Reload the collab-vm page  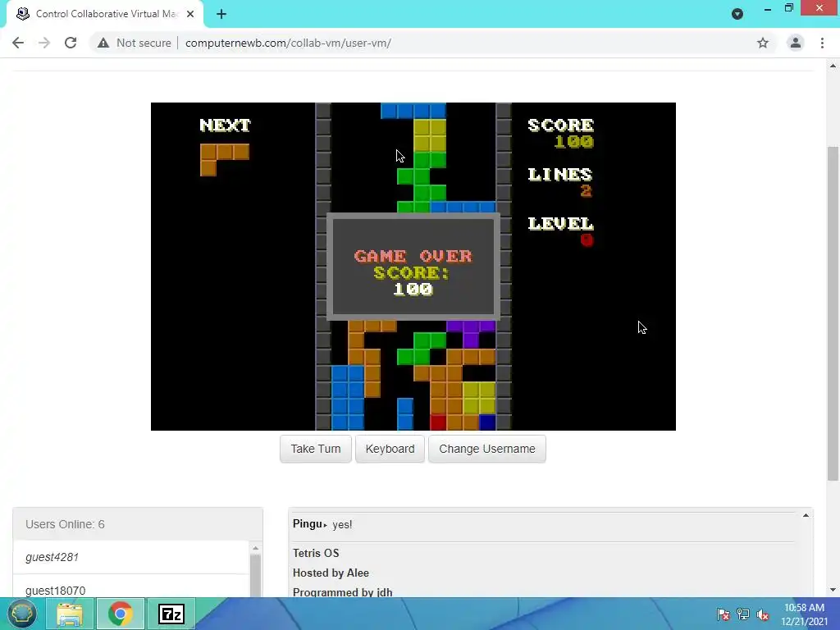(x=71, y=43)
